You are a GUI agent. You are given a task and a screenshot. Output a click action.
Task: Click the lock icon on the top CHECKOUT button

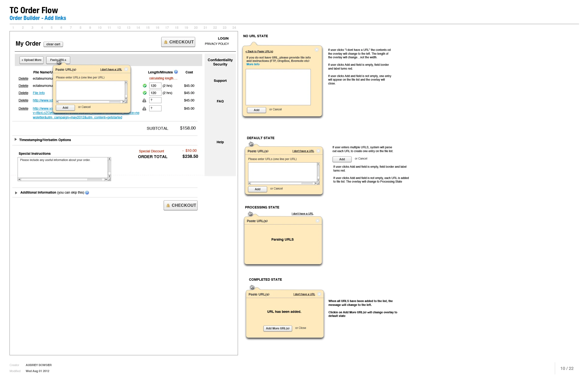166,42
